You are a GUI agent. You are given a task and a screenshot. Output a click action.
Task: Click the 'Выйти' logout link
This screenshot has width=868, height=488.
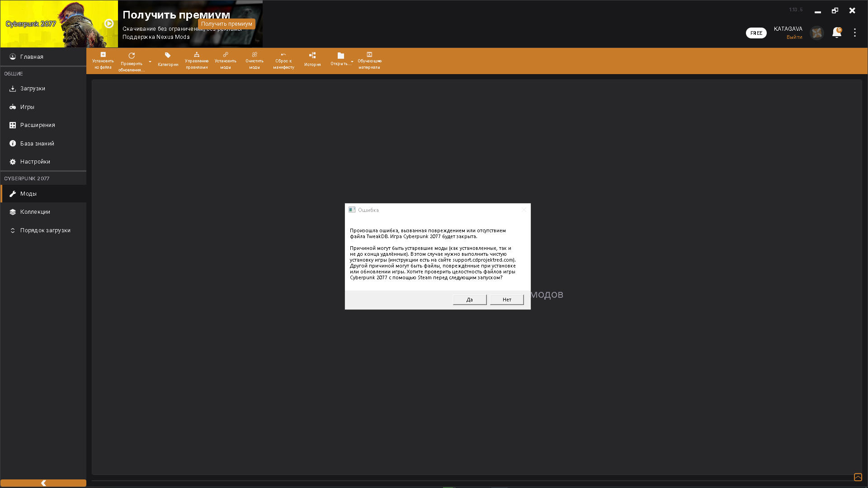tap(794, 38)
